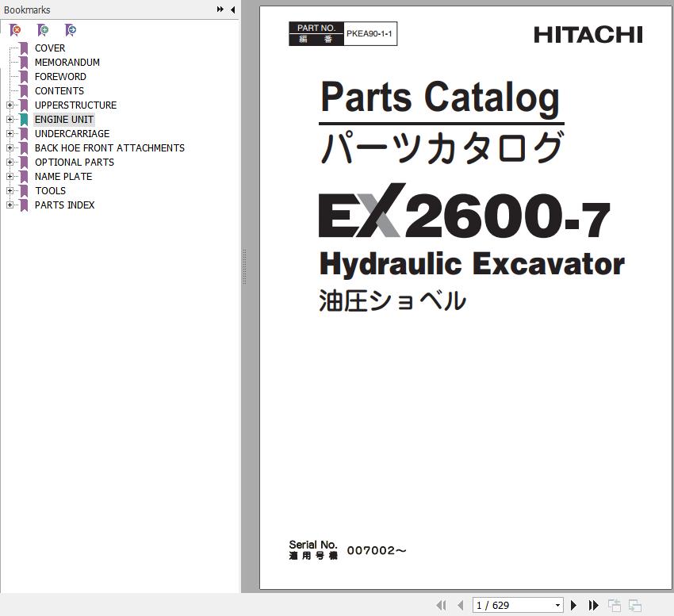The image size is (674, 616).
Task: Go to the first page
Action: (x=441, y=605)
